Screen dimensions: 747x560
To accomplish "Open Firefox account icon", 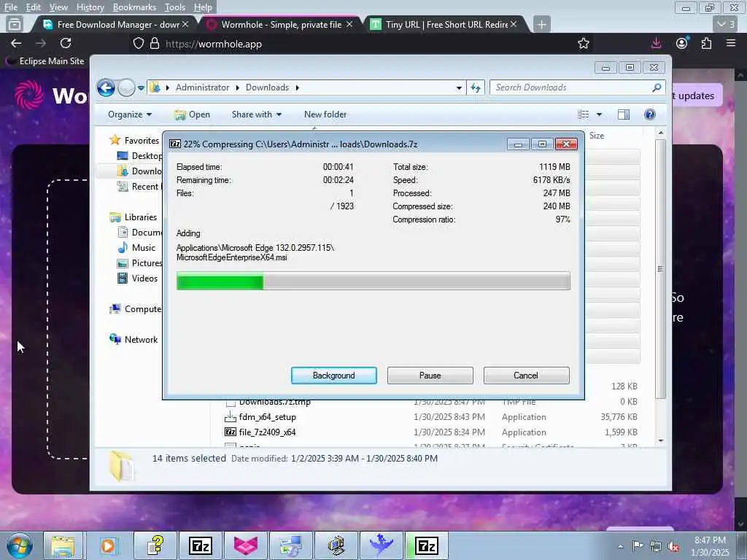I will coord(682,43).
